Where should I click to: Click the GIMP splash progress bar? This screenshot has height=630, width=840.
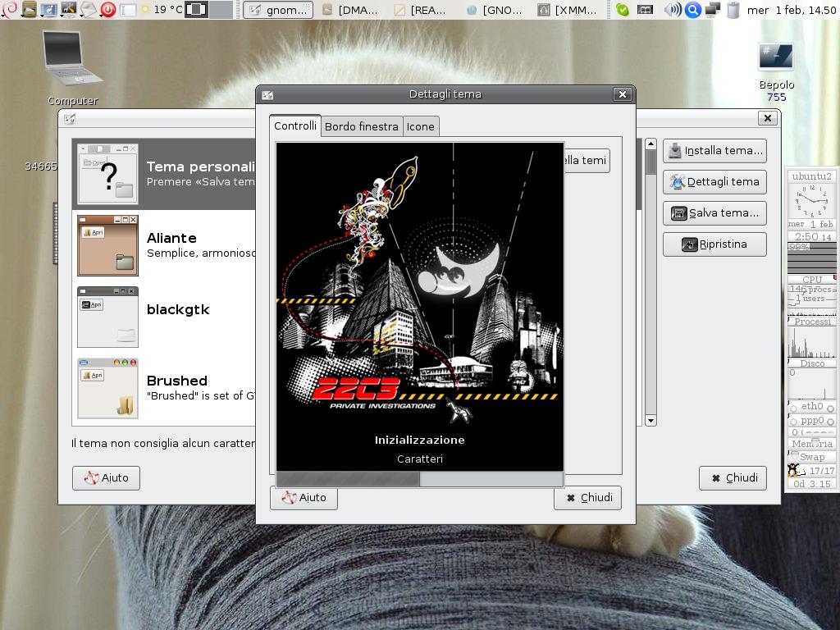click(x=420, y=479)
